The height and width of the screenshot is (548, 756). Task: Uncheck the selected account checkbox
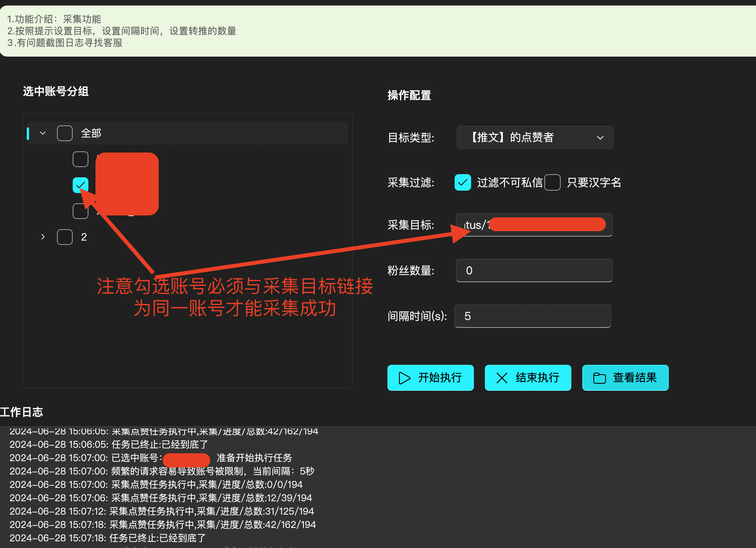[x=81, y=185]
